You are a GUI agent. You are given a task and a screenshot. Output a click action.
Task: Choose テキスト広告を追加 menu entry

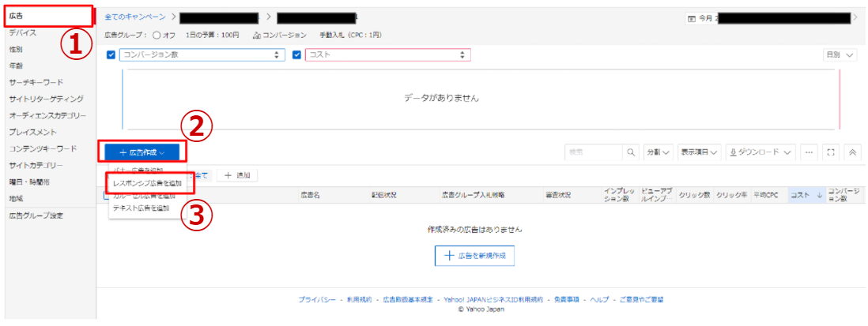(142, 208)
